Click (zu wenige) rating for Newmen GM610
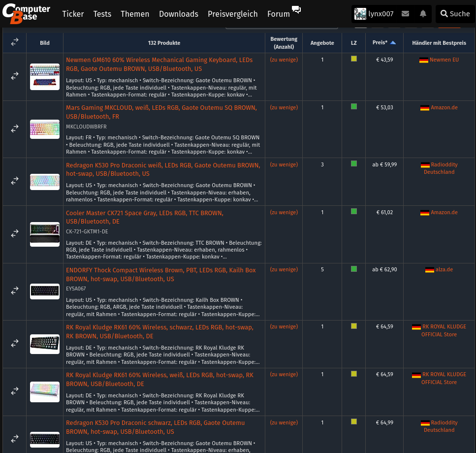This screenshot has height=453, width=476. pos(284,60)
